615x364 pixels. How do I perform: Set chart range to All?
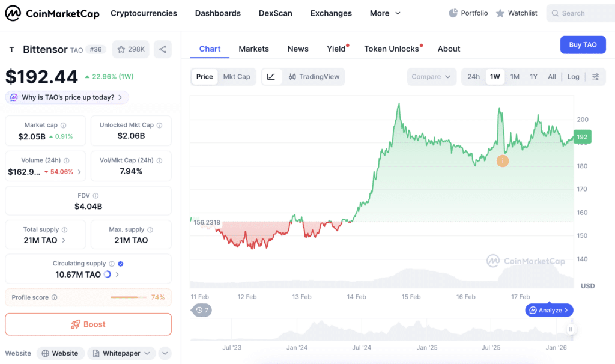coord(552,77)
